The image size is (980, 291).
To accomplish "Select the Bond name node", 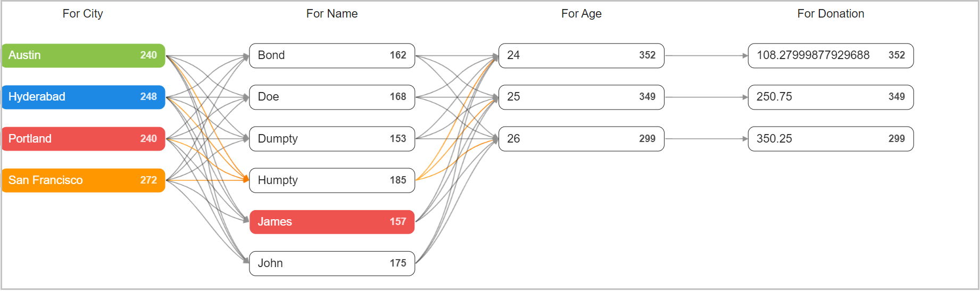I will coord(331,55).
